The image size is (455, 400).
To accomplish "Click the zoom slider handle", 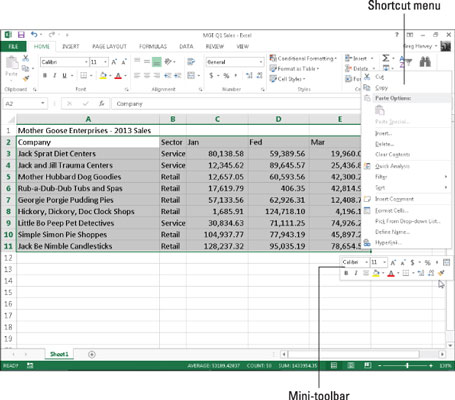I will point(407,366).
